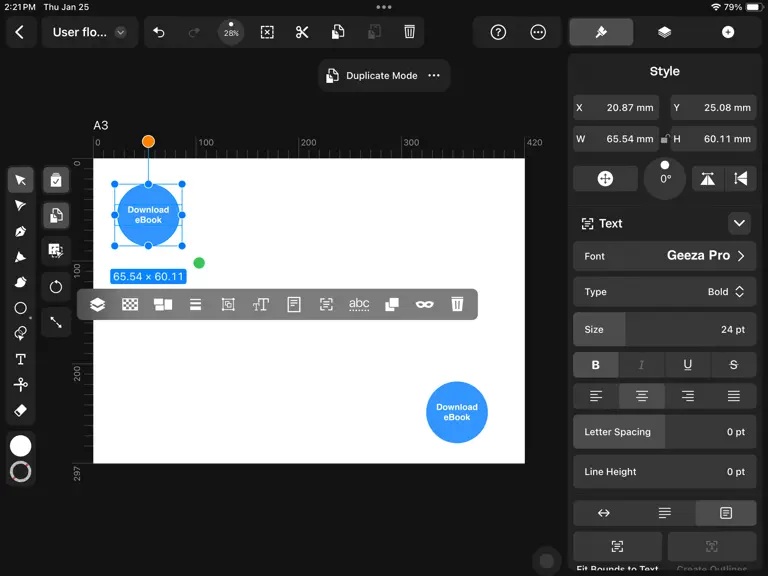Click trash icon in quick actions bar

pyautogui.click(x=457, y=305)
